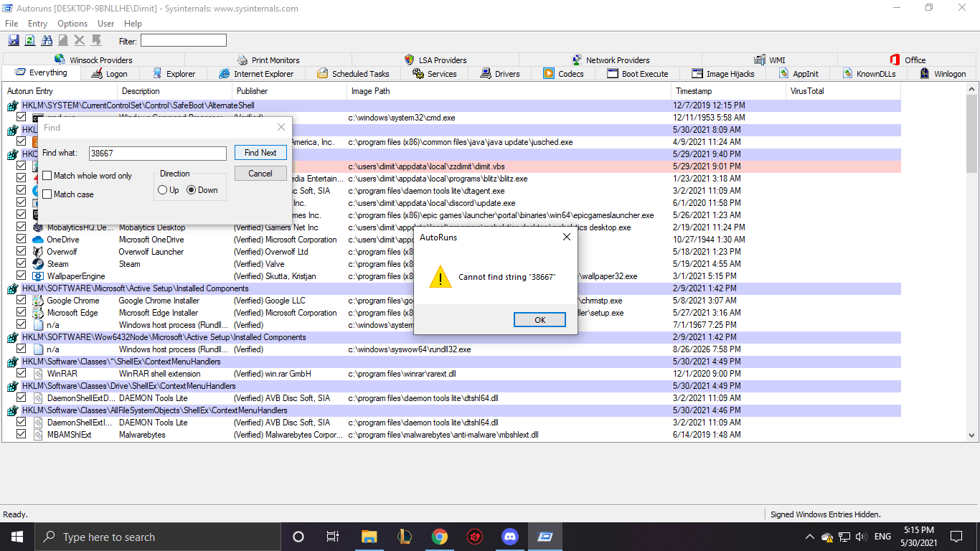Open the Options menu

click(x=72, y=24)
